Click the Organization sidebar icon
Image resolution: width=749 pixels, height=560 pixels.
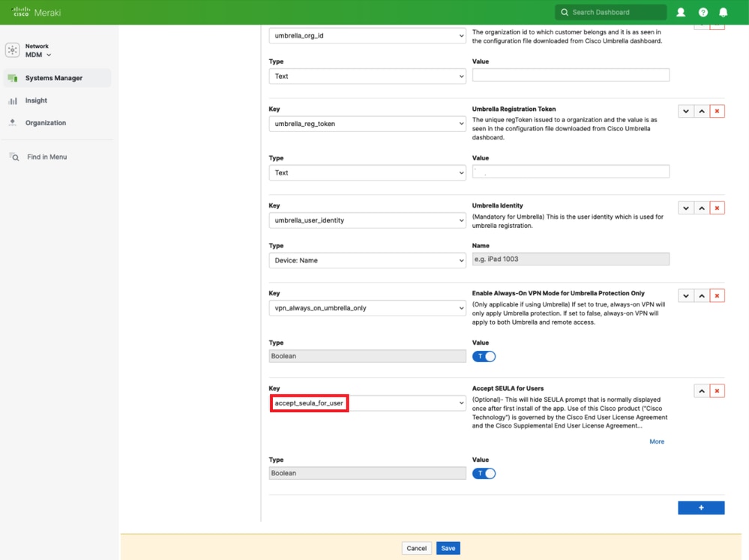tap(12, 122)
